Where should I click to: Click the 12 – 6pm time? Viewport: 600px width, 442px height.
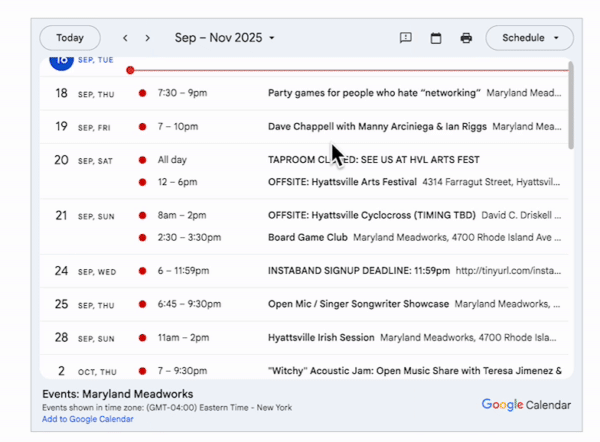pyautogui.click(x=178, y=182)
